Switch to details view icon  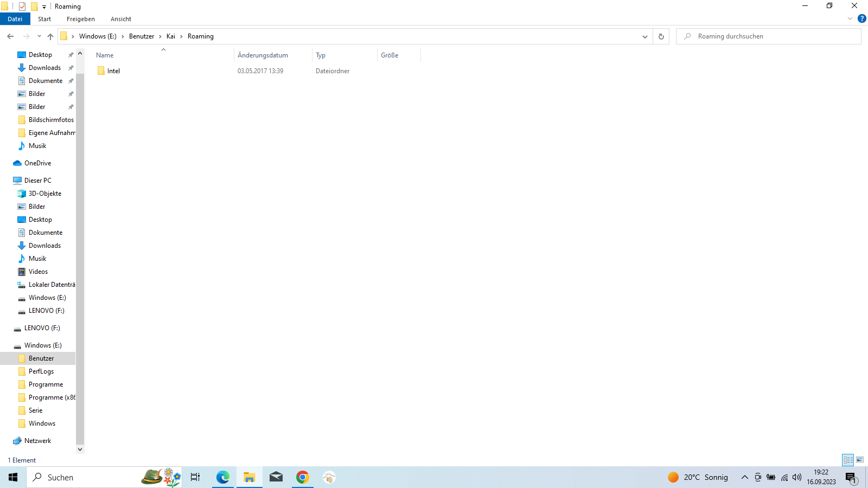point(848,460)
